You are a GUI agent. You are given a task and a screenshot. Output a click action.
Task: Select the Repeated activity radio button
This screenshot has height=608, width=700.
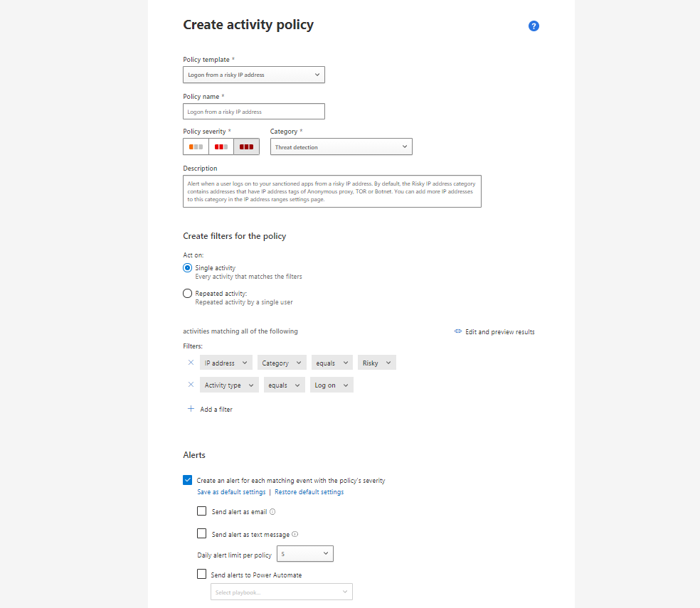click(x=188, y=293)
